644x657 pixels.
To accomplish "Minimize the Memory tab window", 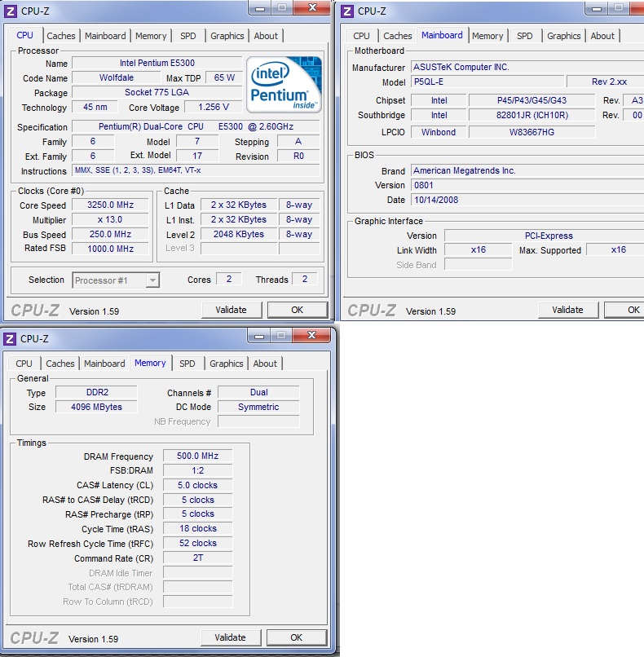I will tap(259, 335).
